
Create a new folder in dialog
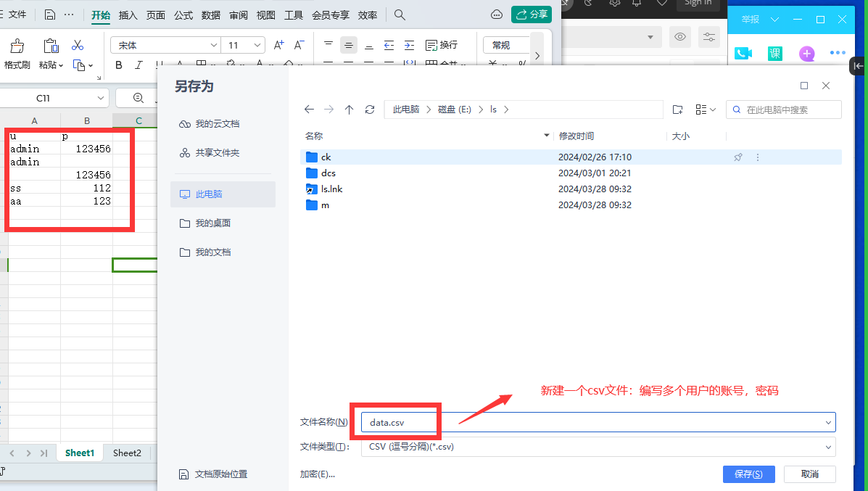pos(677,110)
